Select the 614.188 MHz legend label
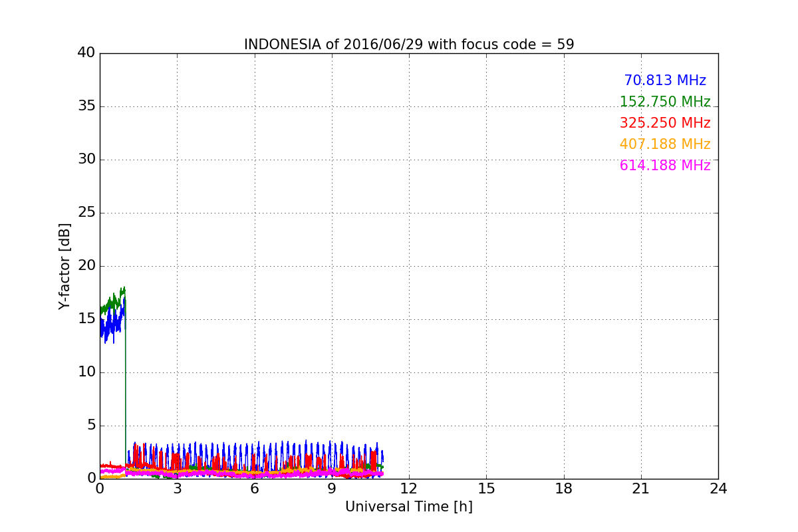798x532 pixels. [x=665, y=166]
